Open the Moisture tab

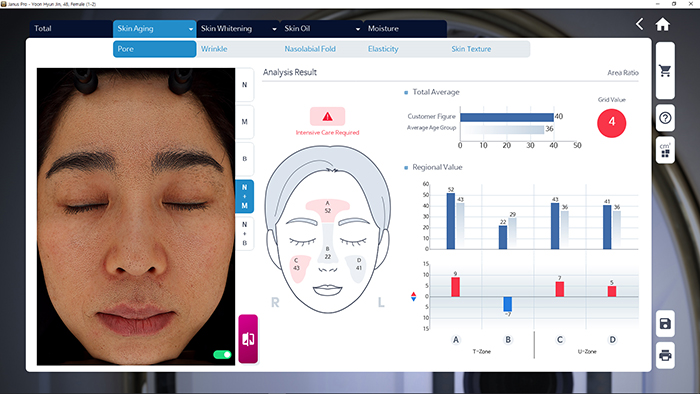405,29
